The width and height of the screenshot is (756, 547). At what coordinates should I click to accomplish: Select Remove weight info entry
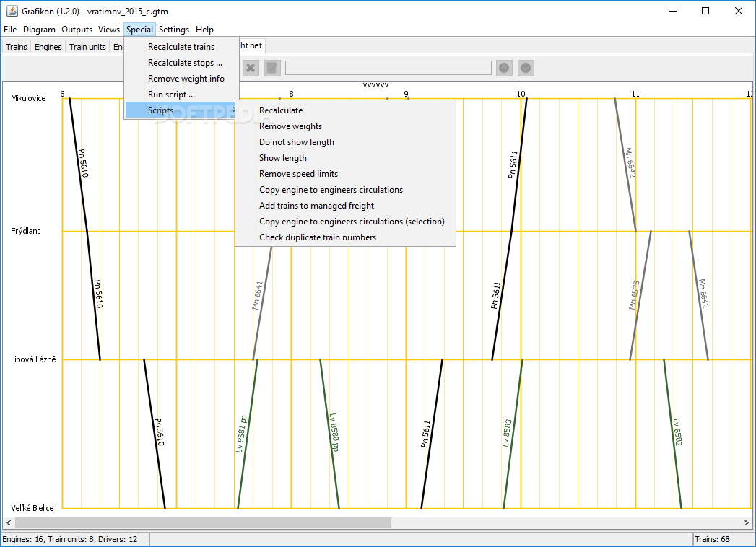click(x=181, y=79)
